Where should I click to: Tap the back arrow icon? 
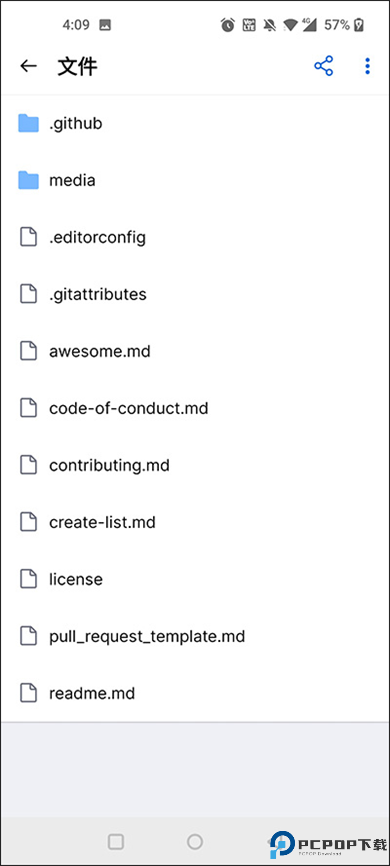tap(28, 66)
